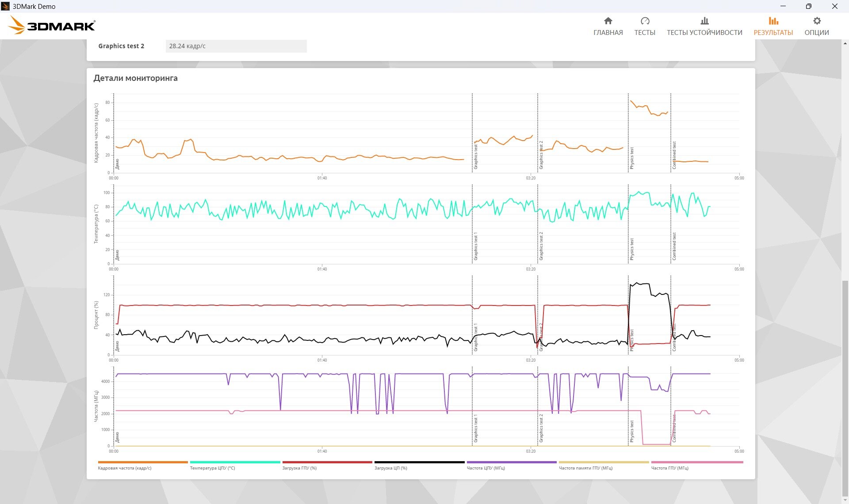Open the Опции gear icon
The image size is (849, 504).
pyautogui.click(x=817, y=21)
